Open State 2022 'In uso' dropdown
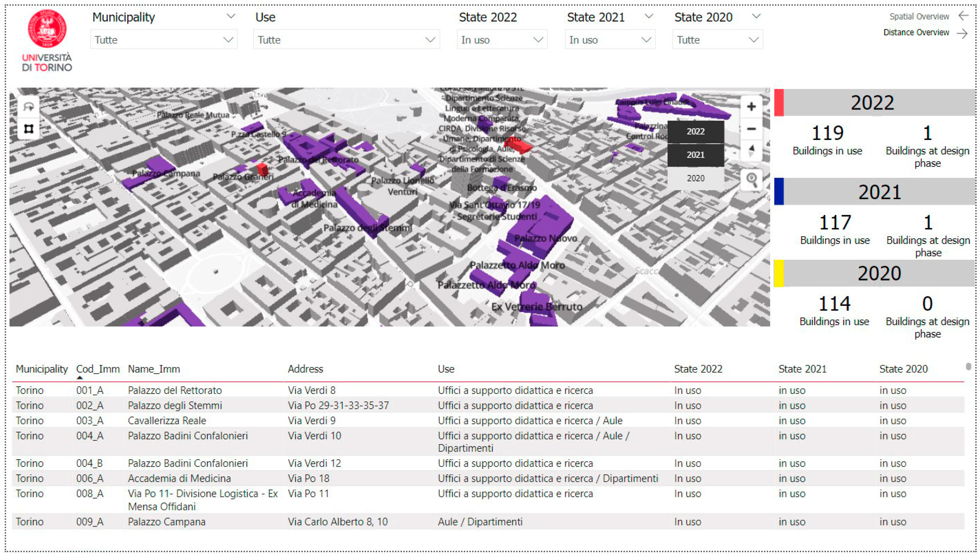 502,40
